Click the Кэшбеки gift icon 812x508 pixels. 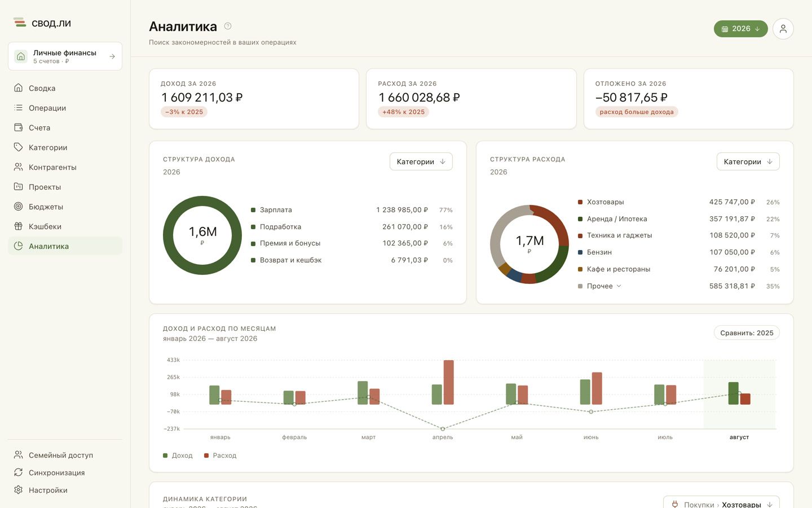coord(19,226)
